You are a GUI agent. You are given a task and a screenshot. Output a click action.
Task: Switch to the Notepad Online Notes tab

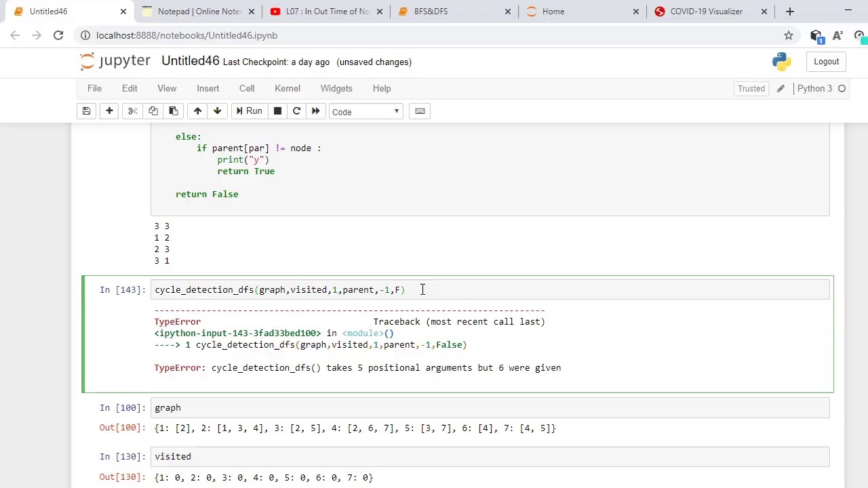point(199,12)
